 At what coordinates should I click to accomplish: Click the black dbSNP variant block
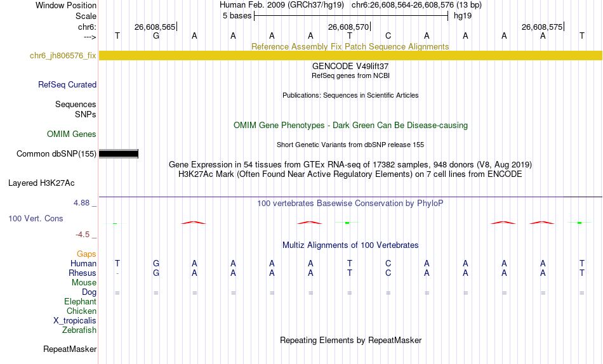[x=119, y=154]
